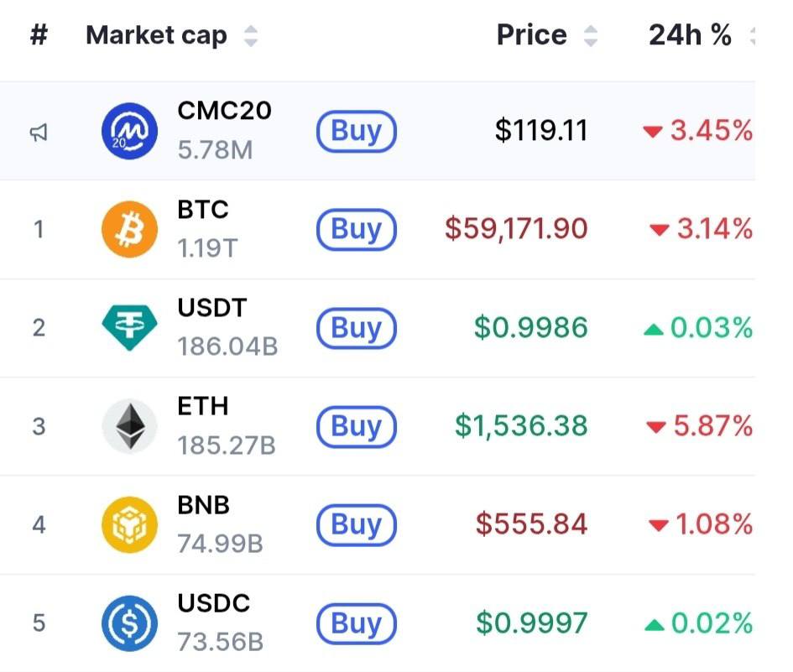Open the BTC price $59,171.90
This screenshot has height=672, width=793.
(x=516, y=228)
